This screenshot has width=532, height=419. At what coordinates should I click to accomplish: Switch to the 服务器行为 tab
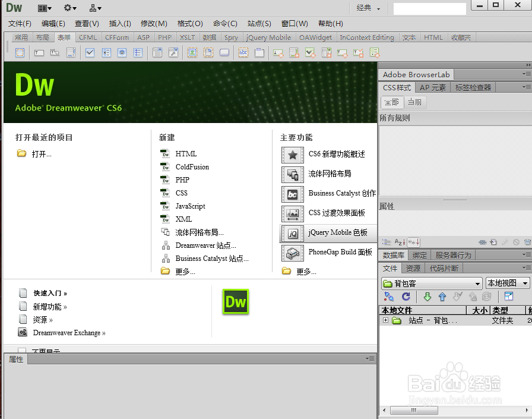tap(453, 255)
